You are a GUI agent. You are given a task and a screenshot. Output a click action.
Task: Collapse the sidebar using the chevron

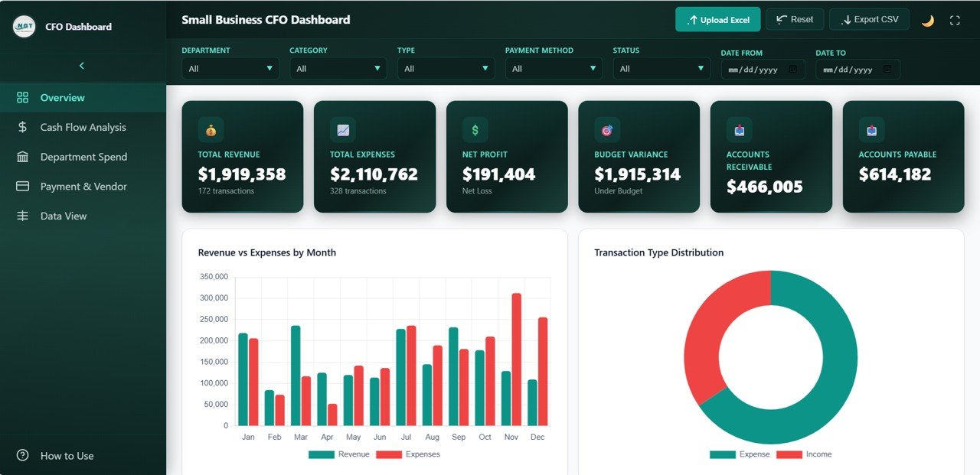82,66
